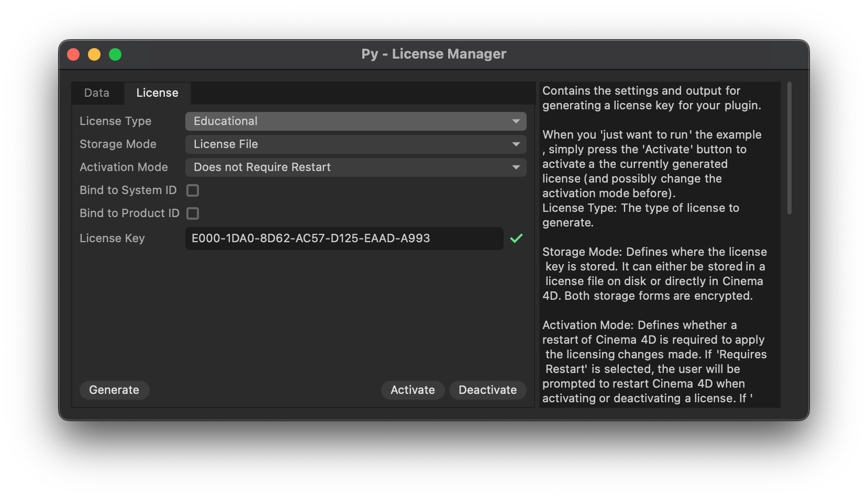Screen dimensions: 868x498
Task: Click the 'Contains the settings and output for' help line
Action: [x=641, y=91]
